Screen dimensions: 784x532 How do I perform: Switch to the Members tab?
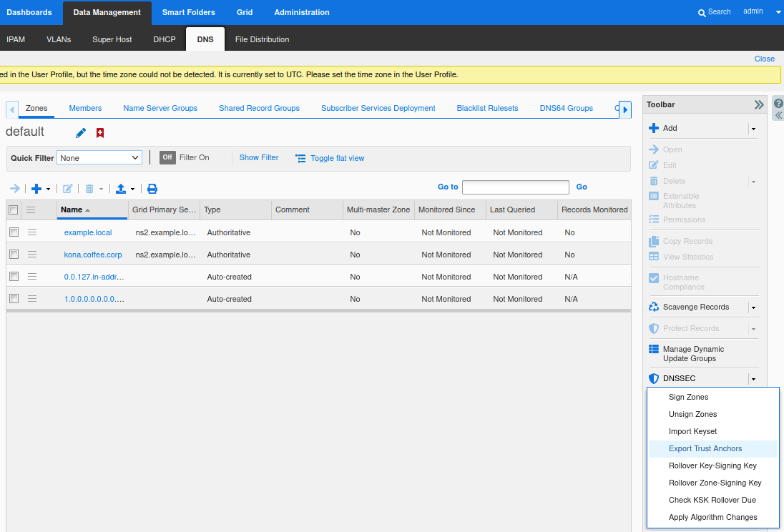point(85,108)
